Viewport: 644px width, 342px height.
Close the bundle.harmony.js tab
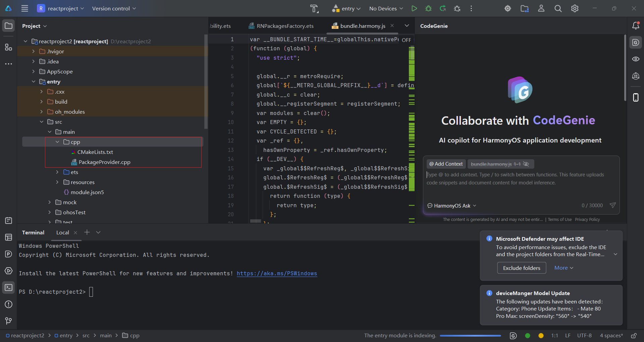tap(392, 25)
